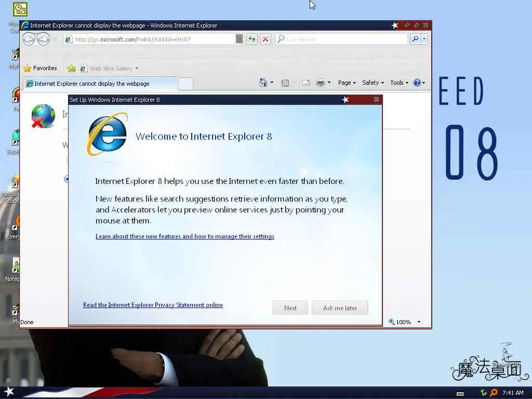Screen dimensions: 532x399
Task: Click Add to Favorites Bar star icon
Action: (x=72, y=69)
